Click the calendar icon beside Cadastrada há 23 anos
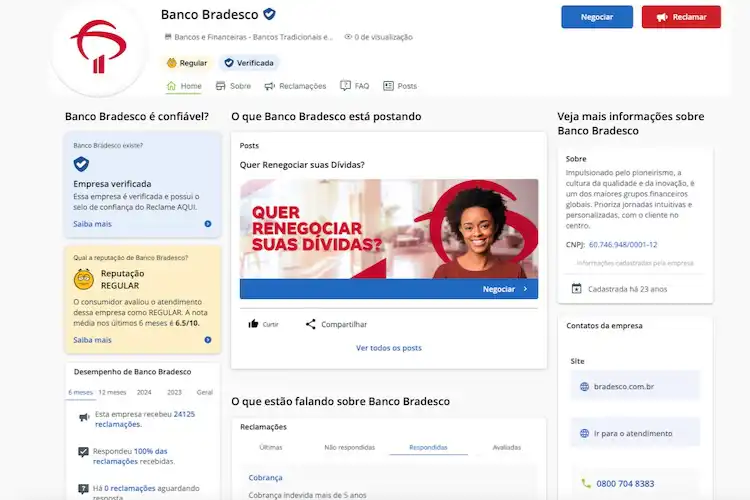Screen dimensions: 750x500 click(577, 289)
